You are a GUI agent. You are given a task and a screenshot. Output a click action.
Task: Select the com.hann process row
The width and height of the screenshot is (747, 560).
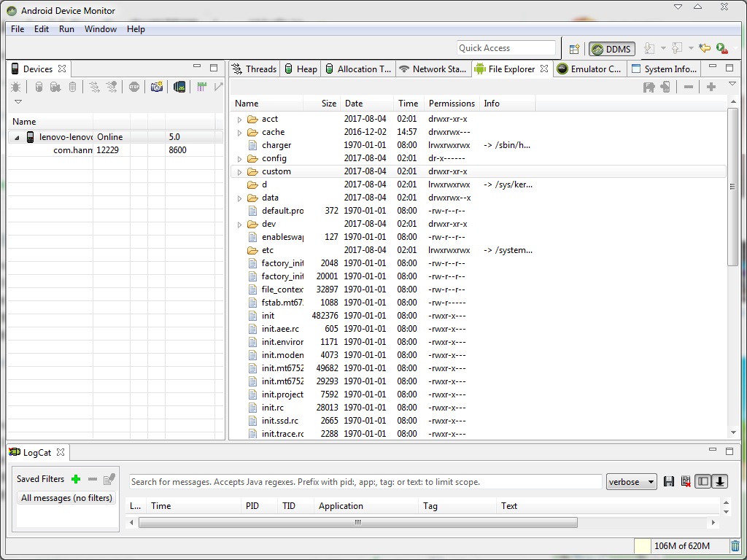[115, 150]
